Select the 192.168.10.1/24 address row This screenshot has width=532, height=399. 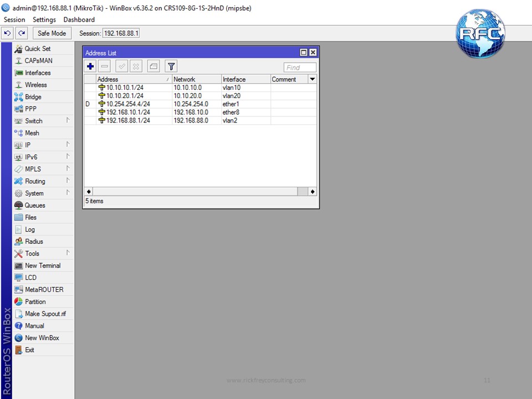coord(200,112)
